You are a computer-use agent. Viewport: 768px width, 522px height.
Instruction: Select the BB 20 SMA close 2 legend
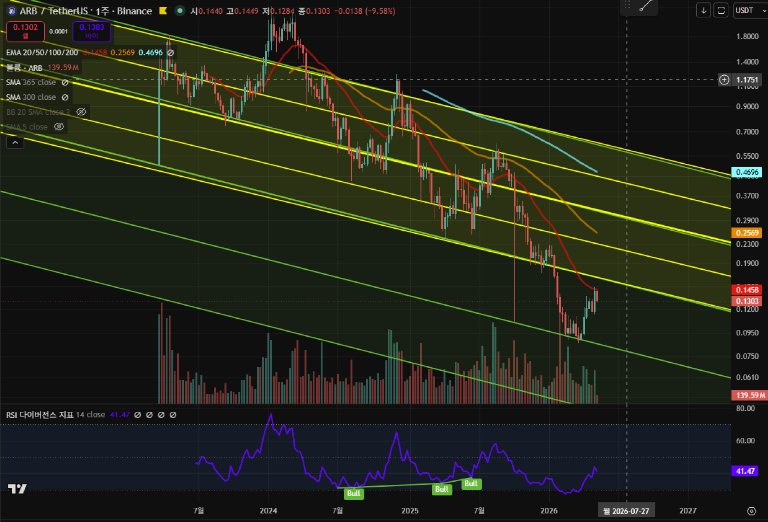click(x=38, y=112)
